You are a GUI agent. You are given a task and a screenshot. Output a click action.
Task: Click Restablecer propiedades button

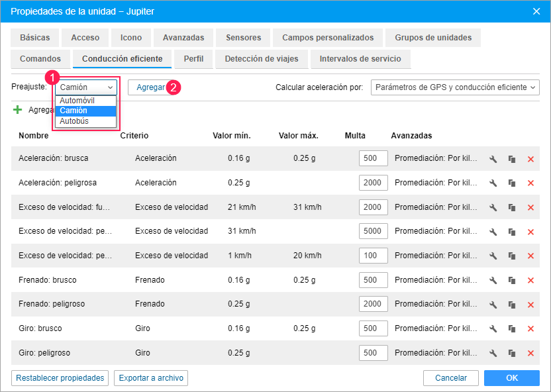click(x=60, y=378)
